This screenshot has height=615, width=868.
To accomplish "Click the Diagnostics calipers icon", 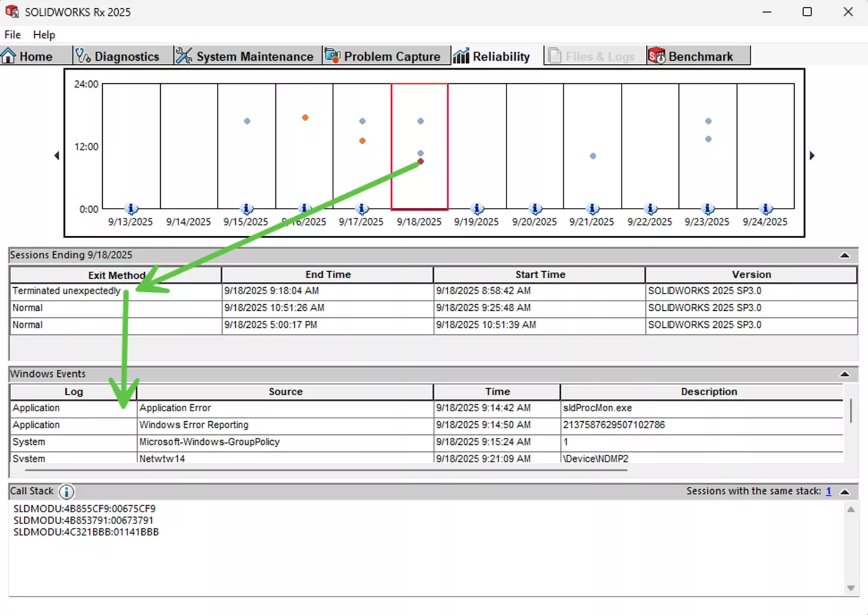I will tap(83, 55).
